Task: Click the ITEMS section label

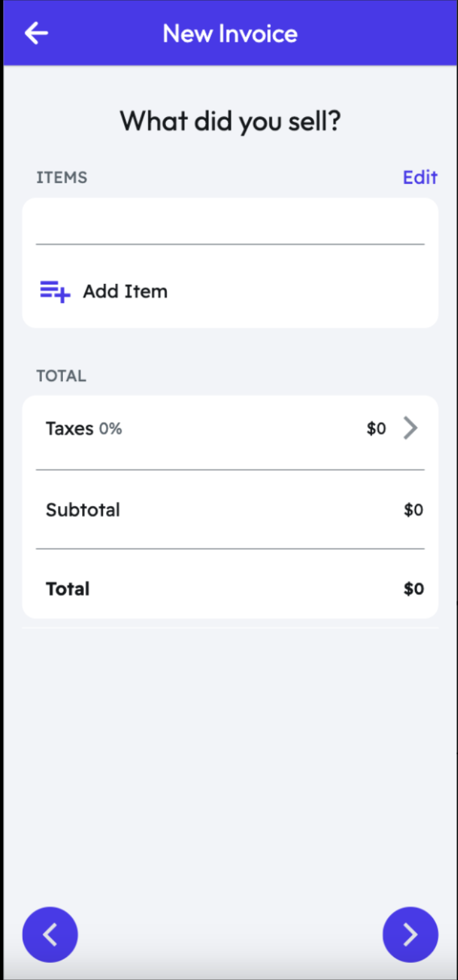Action: pyautogui.click(x=62, y=178)
